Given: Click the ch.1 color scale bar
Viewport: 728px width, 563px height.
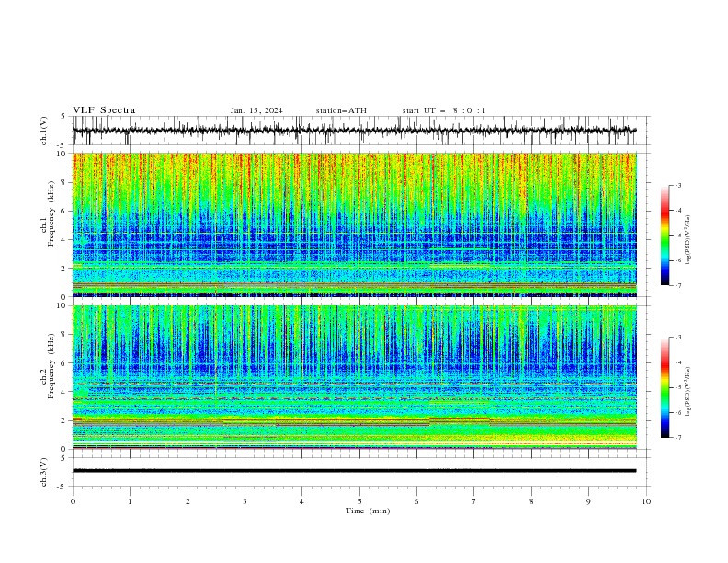Looking at the screenshot, I should (665, 235).
